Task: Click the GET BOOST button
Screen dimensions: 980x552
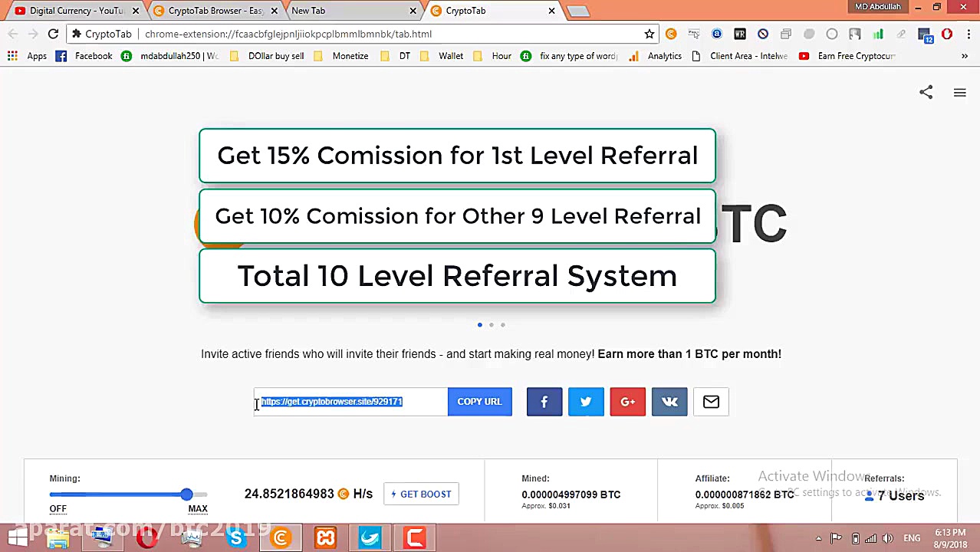Action: tap(421, 495)
